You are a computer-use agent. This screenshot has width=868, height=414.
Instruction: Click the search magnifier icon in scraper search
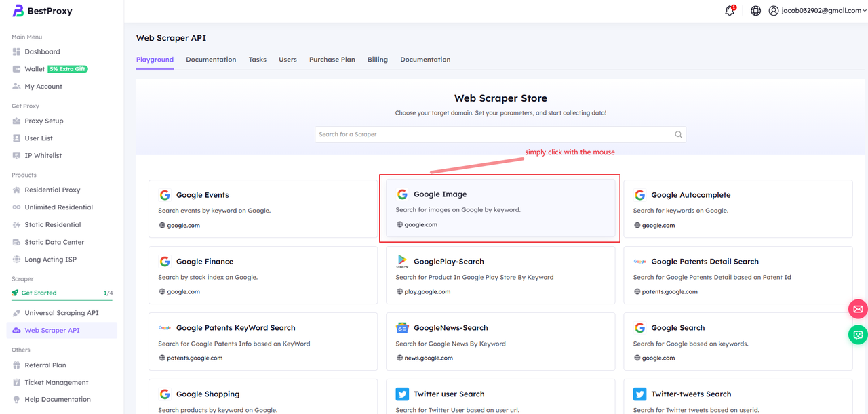[678, 134]
